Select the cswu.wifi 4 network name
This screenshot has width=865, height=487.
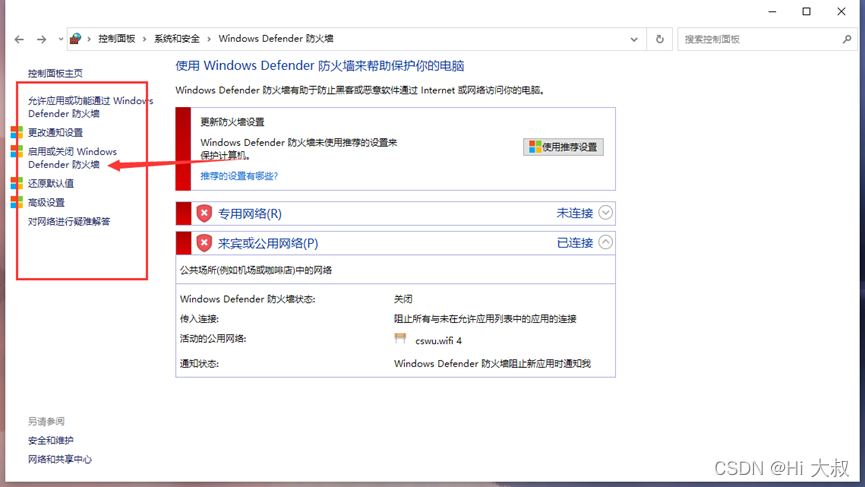[x=438, y=341]
